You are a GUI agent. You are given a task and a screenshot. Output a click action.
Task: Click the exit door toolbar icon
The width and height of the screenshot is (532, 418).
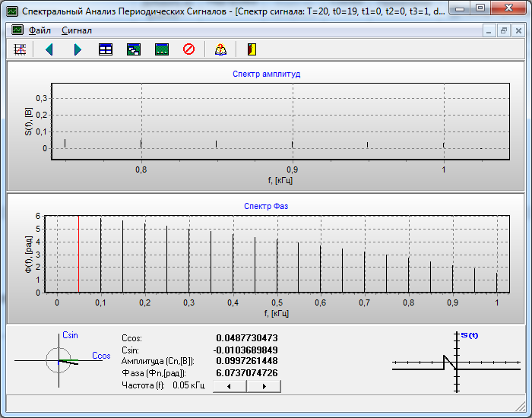(252, 49)
